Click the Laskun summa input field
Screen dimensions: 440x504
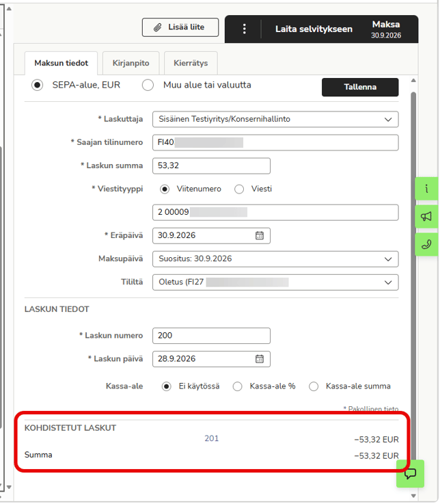[211, 166]
